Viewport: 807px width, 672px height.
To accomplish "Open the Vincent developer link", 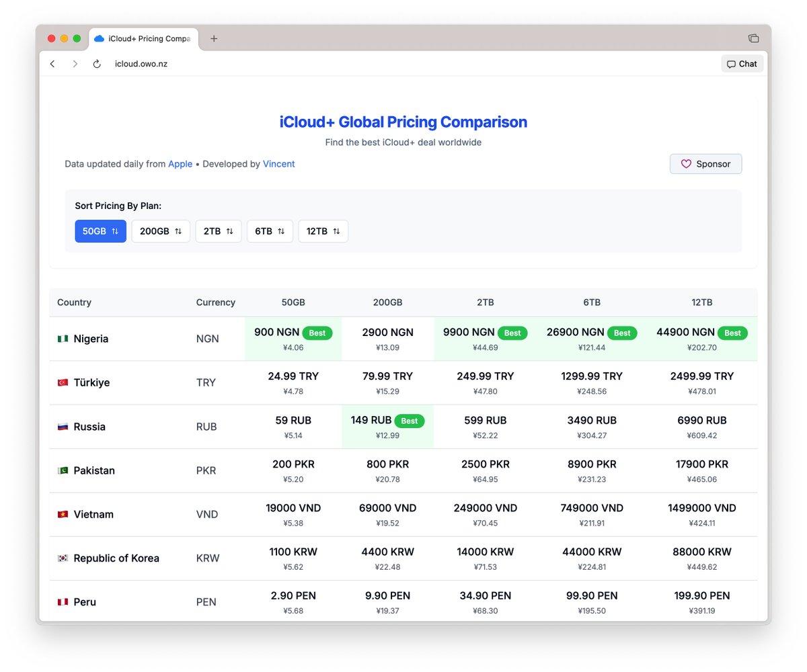I will tap(278, 164).
